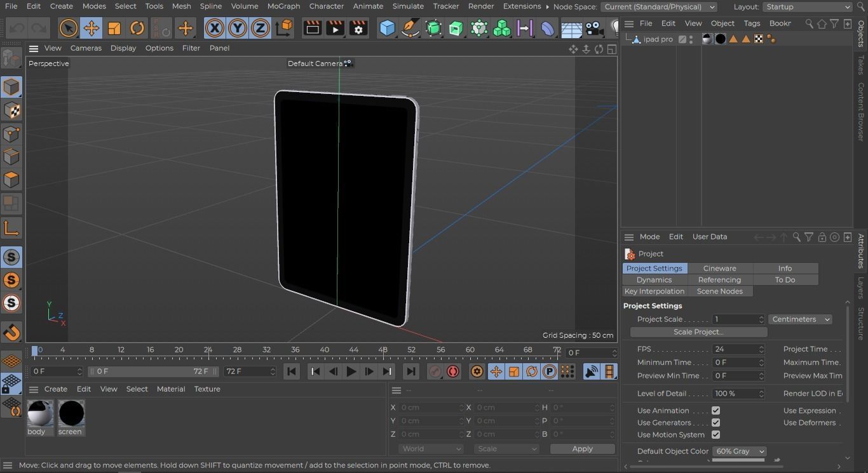Toggle X axis lock

tap(215, 28)
